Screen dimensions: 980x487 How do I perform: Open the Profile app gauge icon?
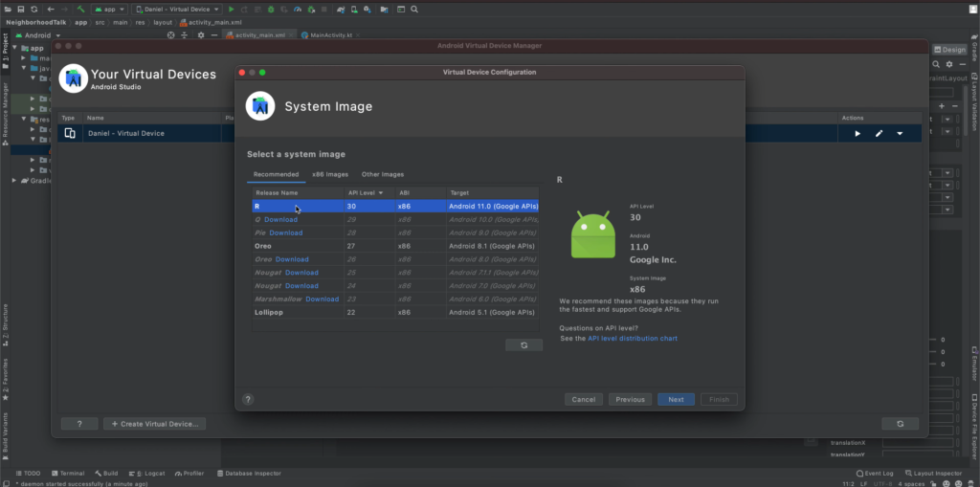298,10
